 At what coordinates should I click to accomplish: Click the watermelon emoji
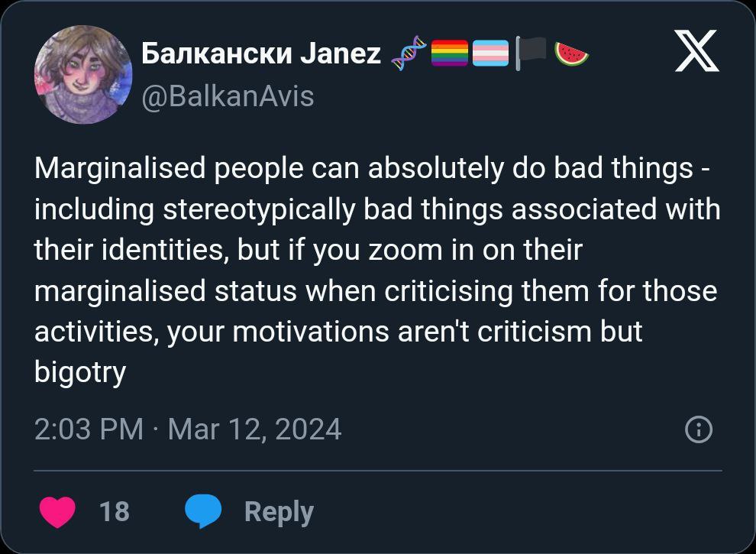tap(571, 54)
